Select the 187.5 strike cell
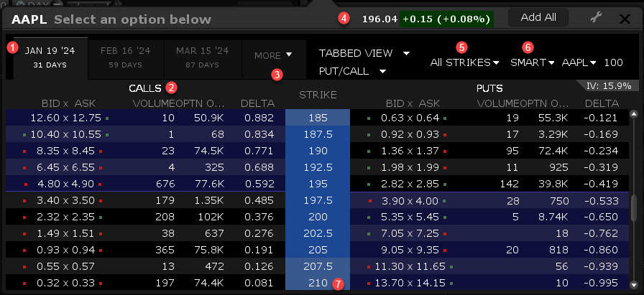 tap(318, 134)
